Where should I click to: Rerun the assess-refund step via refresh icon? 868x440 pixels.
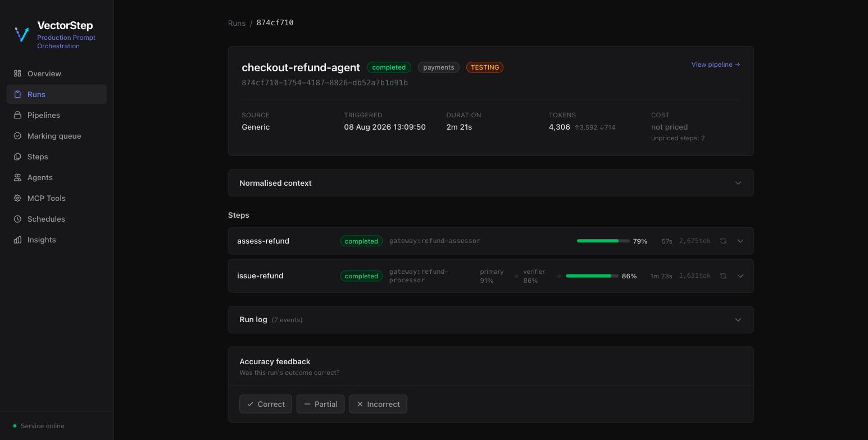[724, 241]
